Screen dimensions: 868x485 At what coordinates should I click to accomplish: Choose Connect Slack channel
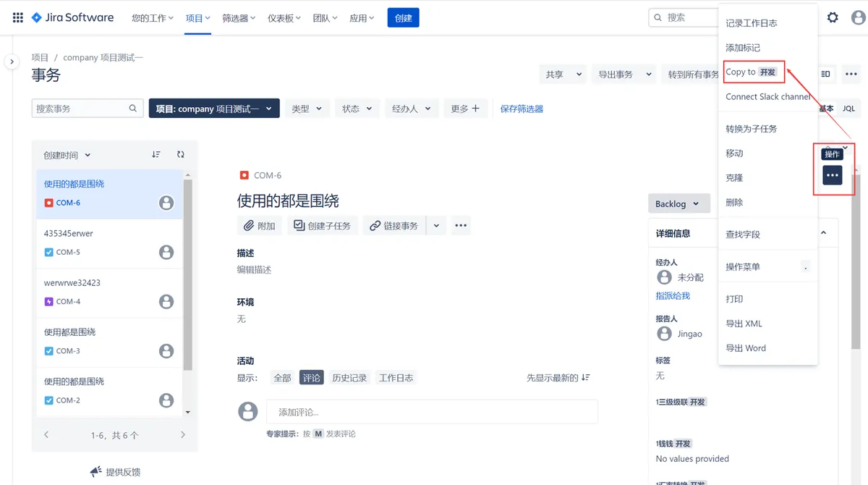767,97
